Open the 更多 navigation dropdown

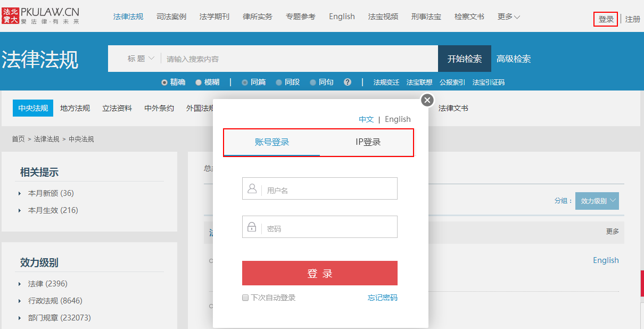pos(509,17)
